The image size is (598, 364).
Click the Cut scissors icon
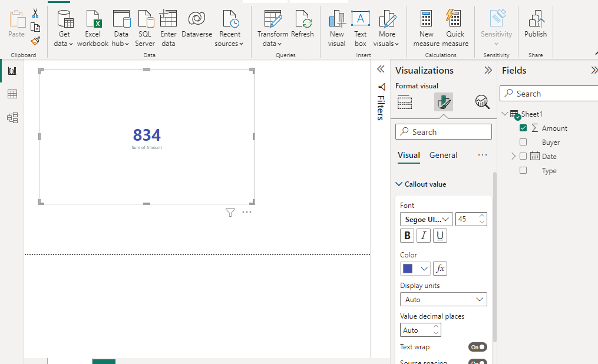35,14
